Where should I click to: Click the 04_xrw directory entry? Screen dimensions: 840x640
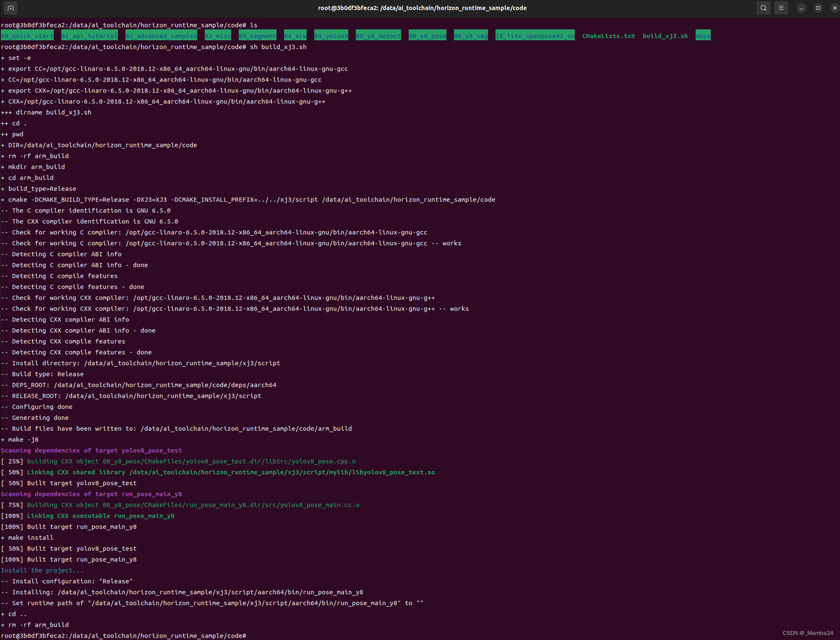tap(295, 36)
